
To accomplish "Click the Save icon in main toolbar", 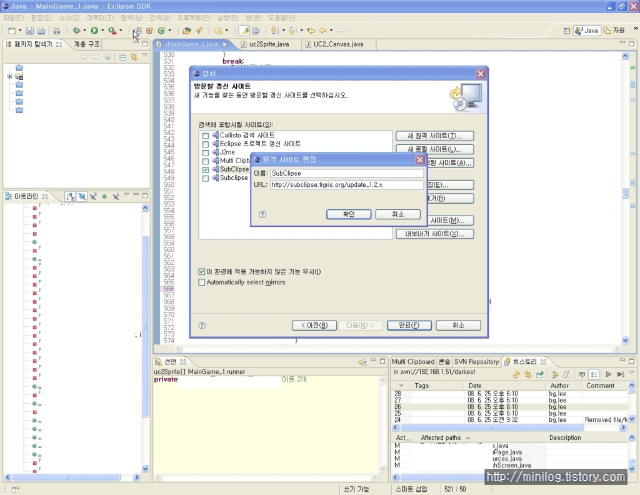I will pyautogui.click(x=30, y=31).
